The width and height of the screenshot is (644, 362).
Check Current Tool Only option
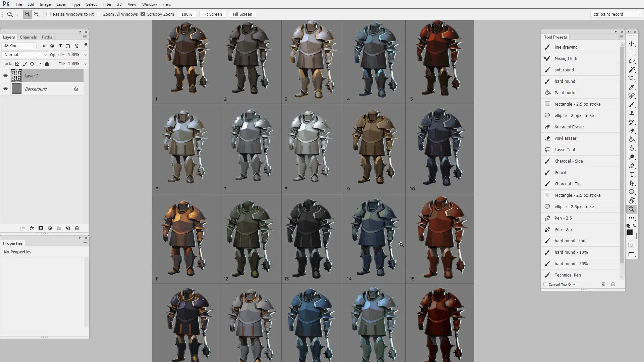(545, 284)
